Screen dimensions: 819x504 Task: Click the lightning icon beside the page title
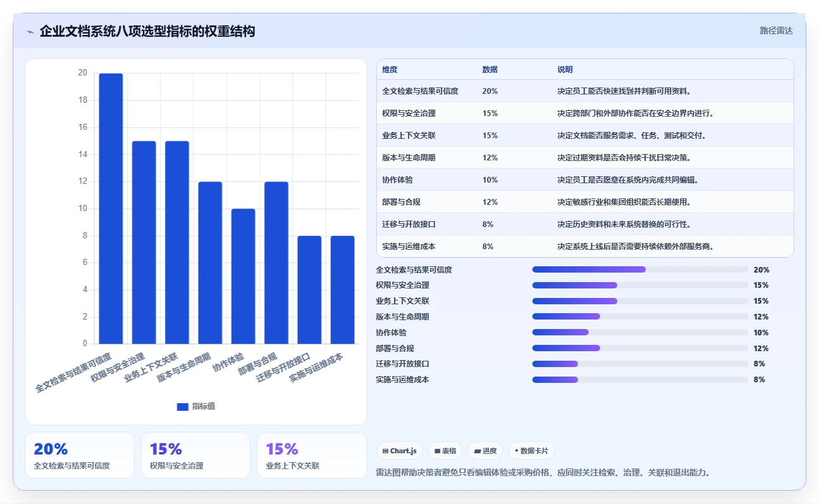[x=30, y=31]
